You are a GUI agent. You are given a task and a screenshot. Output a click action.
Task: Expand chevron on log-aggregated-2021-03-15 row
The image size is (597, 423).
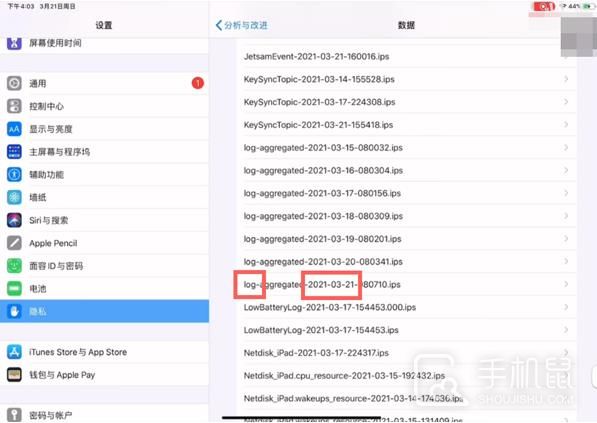click(566, 147)
